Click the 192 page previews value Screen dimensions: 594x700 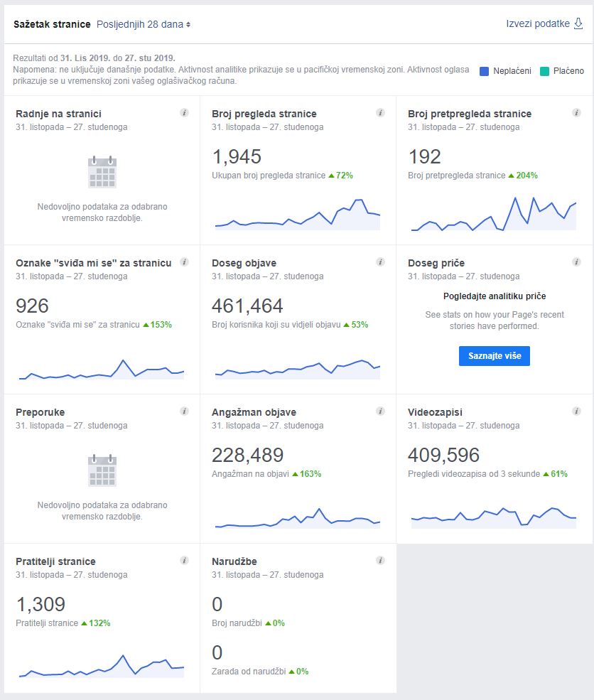point(424,156)
